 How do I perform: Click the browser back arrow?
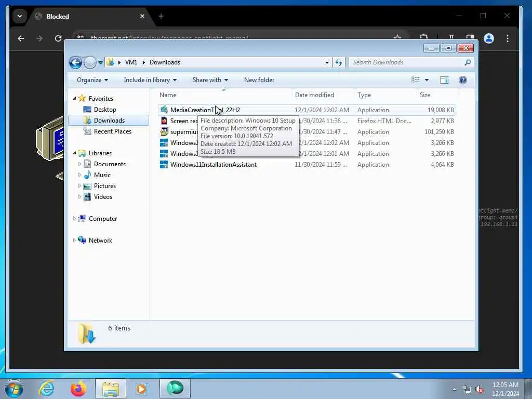click(21, 38)
